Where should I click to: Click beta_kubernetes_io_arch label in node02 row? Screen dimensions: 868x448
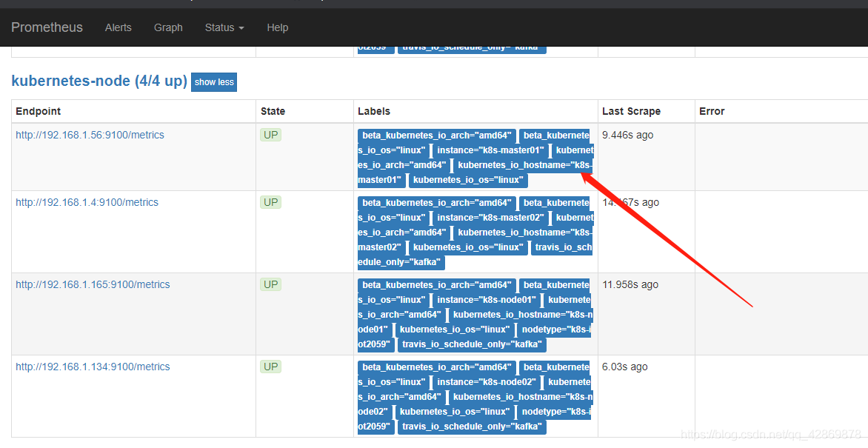tap(437, 367)
